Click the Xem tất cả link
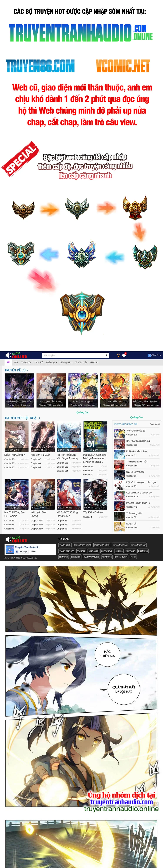 [154, 424]
